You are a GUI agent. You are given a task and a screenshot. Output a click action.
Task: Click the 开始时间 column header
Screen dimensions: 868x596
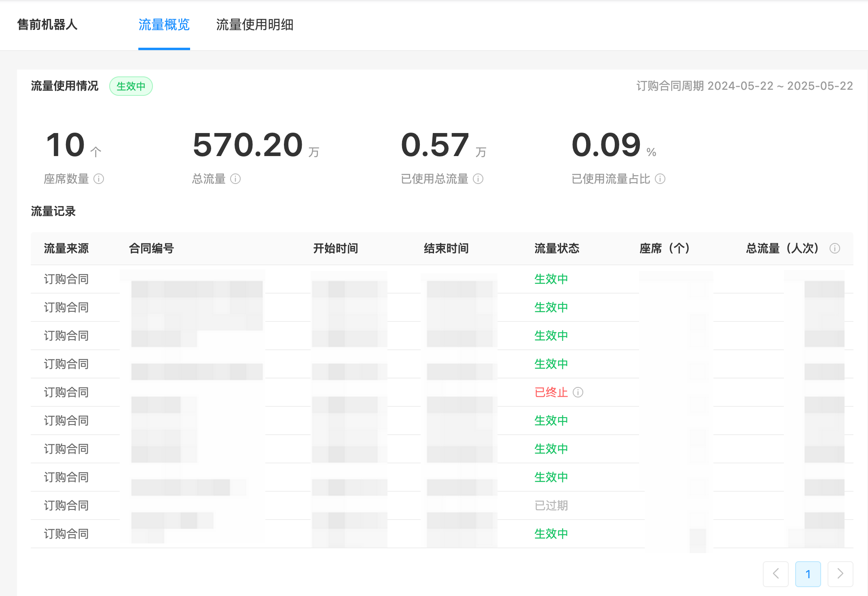(x=336, y=248)
